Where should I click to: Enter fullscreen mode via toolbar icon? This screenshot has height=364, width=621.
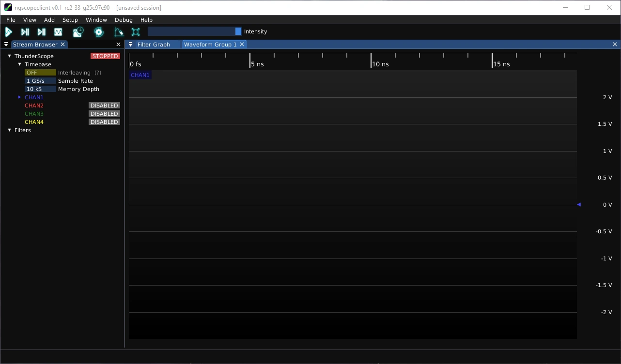pyautogui.click(x=136, y=31)
